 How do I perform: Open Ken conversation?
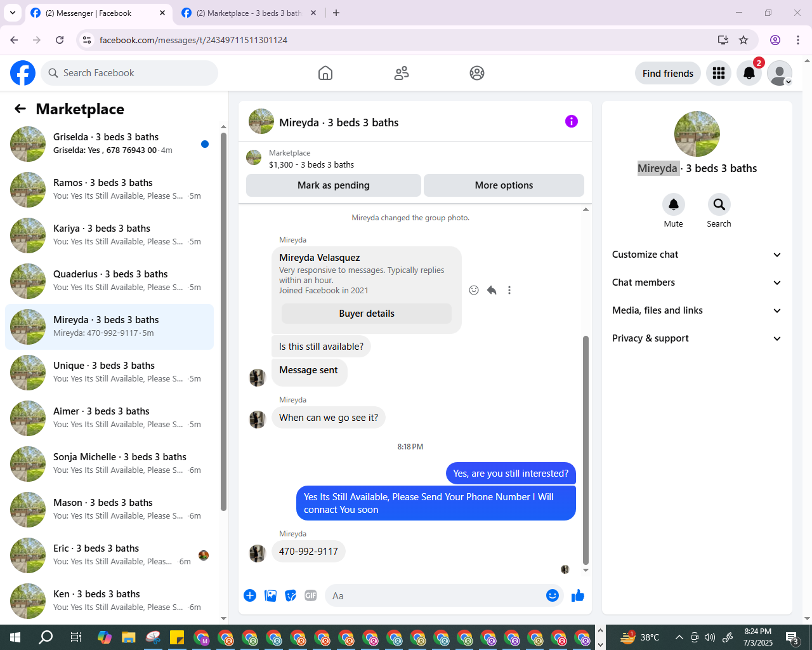coord(109,601)
